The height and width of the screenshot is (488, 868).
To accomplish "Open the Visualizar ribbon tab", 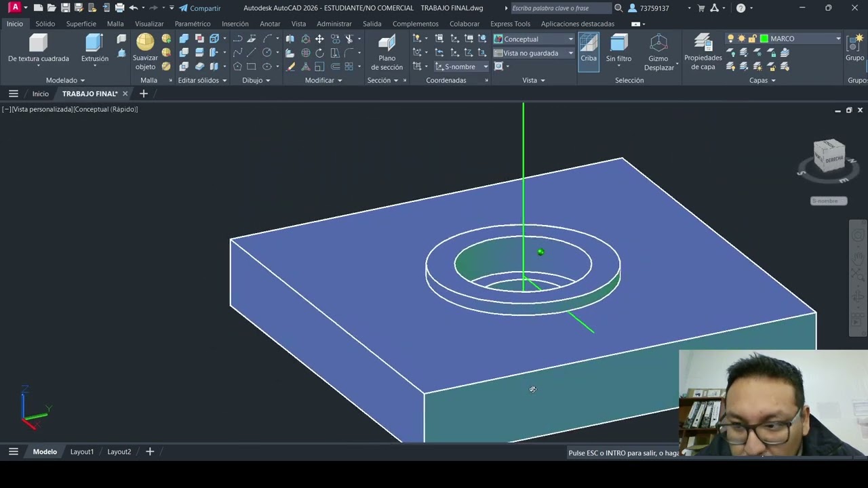I will coord(149,24).
